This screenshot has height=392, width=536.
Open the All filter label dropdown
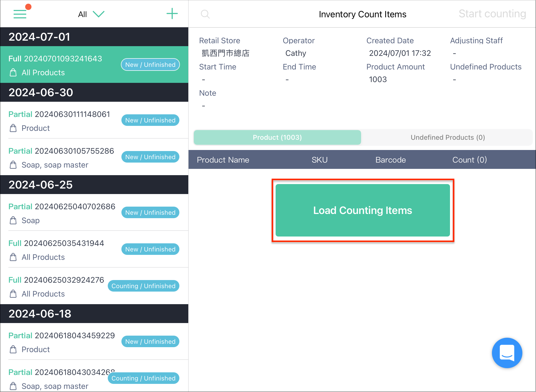(82, 14)
